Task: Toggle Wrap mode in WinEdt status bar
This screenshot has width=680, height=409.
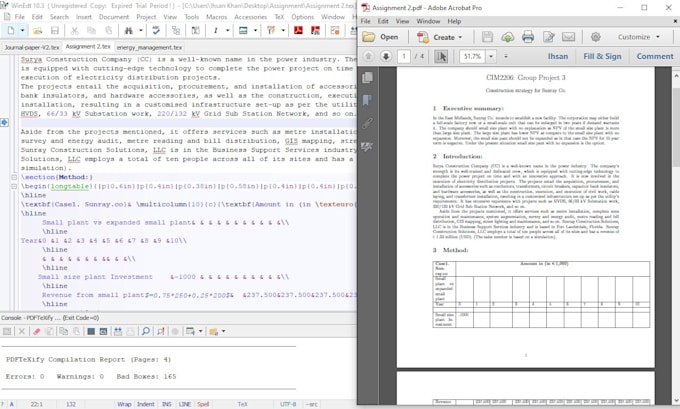Action: coord(124,404)
